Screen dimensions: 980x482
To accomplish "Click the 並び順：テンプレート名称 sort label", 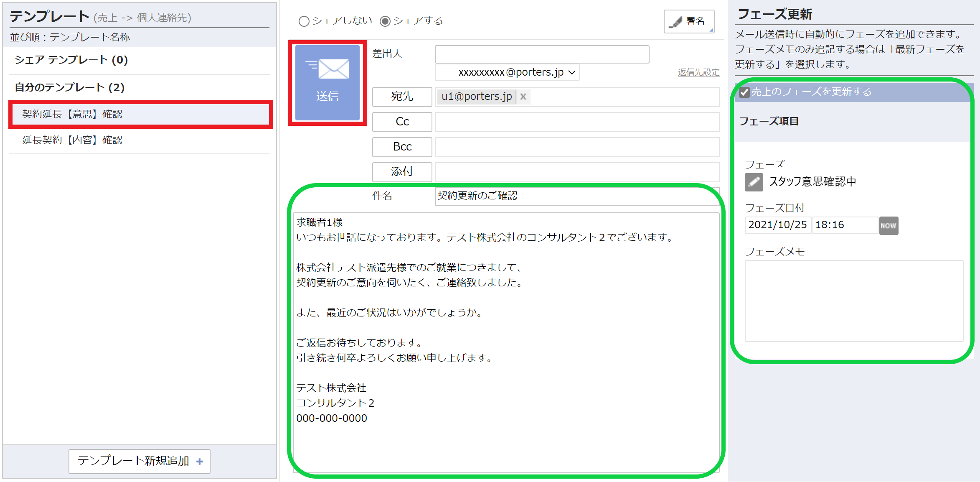I will coord(70,38).
